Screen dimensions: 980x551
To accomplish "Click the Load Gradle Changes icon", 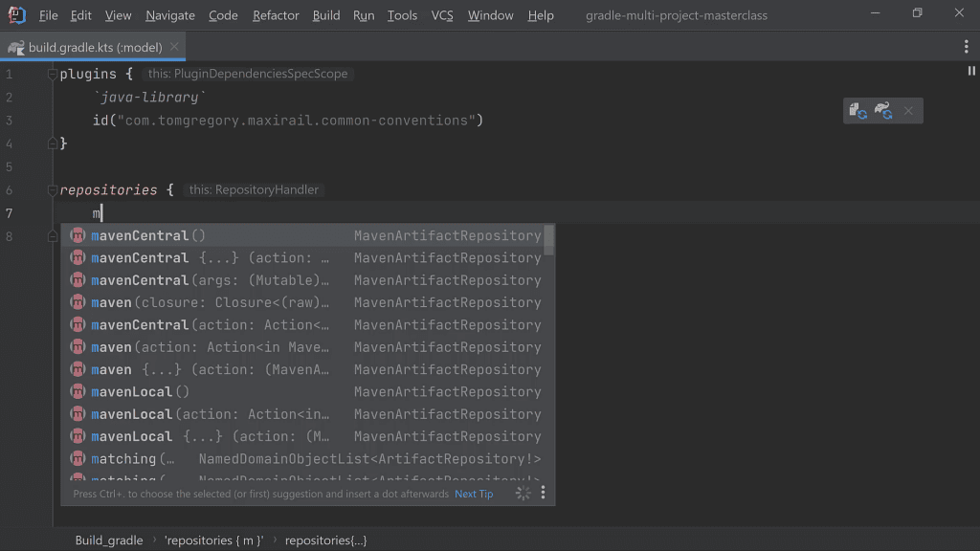I will (x=857, y=110).
